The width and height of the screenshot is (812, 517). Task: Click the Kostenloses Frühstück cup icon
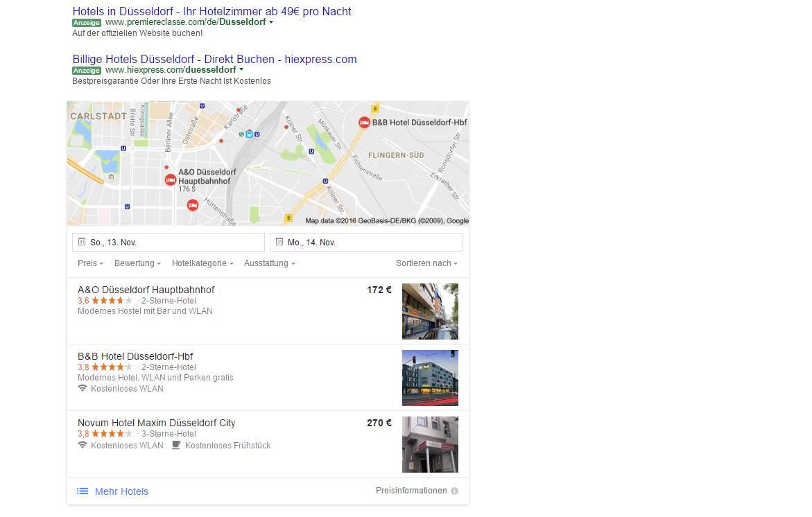coord(176,445)
